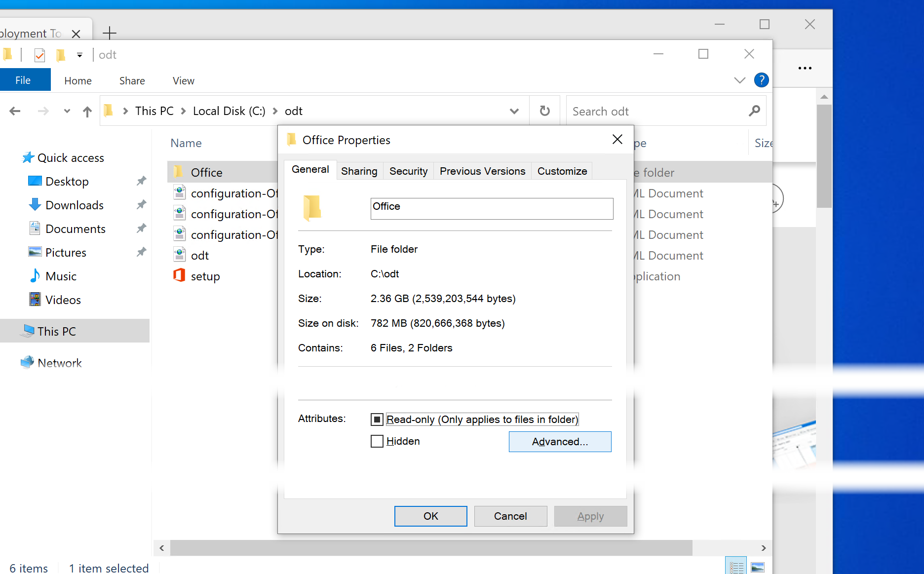Viewport: 924px width, 574px height.
Task: Open background browser's three-dot menu
Action: click(805, 68)
